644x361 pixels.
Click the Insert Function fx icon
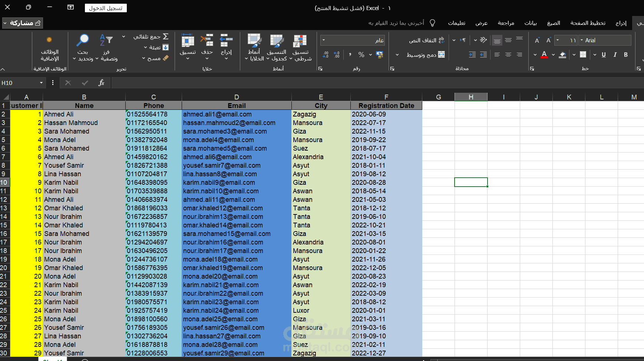coord(101,83)
